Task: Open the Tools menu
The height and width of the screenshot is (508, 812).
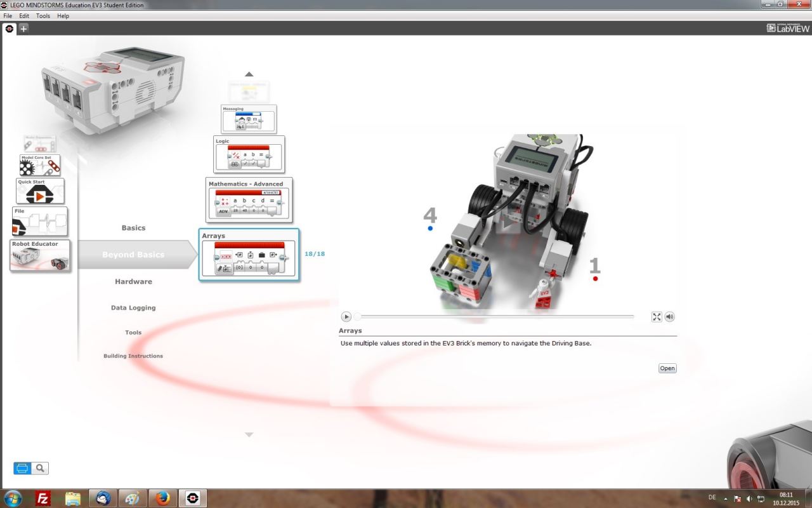Action: click(43, 16)
